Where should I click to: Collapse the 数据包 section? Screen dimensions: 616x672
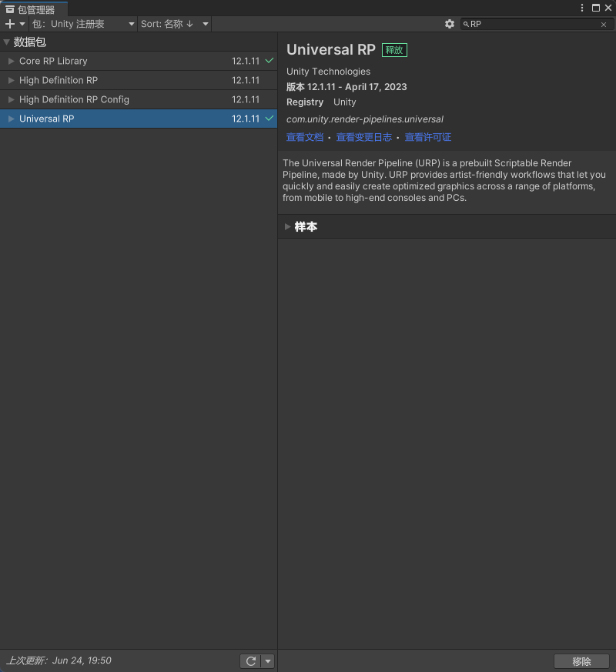click(x=6, y=42)
